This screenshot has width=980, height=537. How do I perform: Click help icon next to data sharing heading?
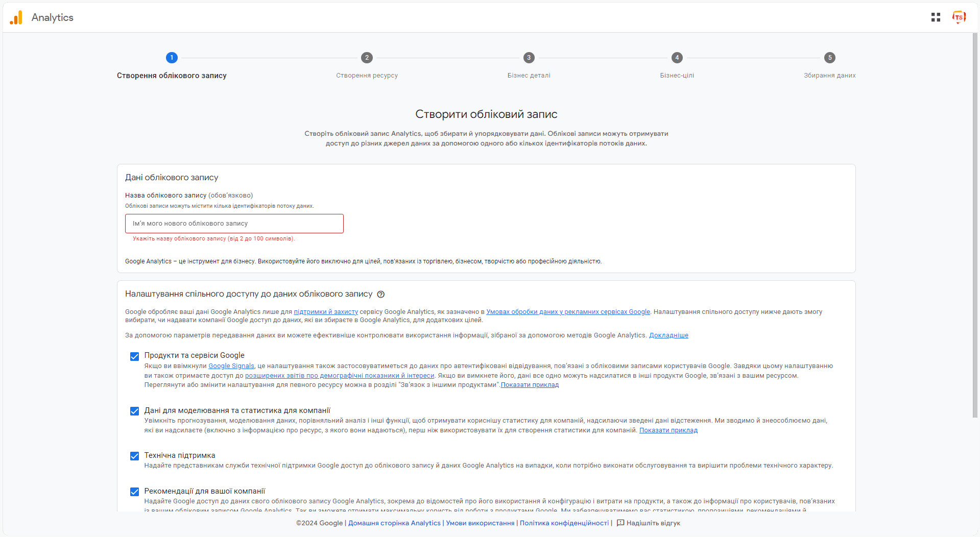click(x=380, y=294)
